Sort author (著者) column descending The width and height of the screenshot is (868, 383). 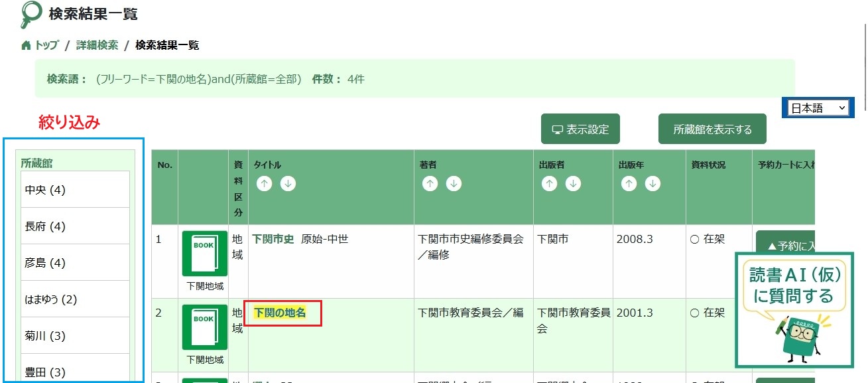(x=454, y=184)
